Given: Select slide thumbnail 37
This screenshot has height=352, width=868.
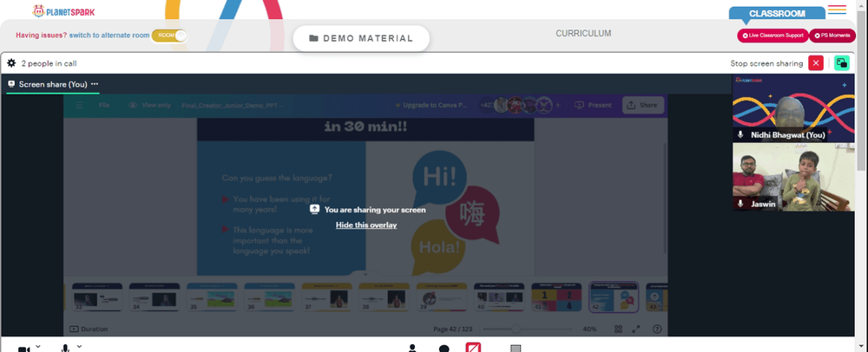Looking at the screenshot, I should tap(326, 297).
